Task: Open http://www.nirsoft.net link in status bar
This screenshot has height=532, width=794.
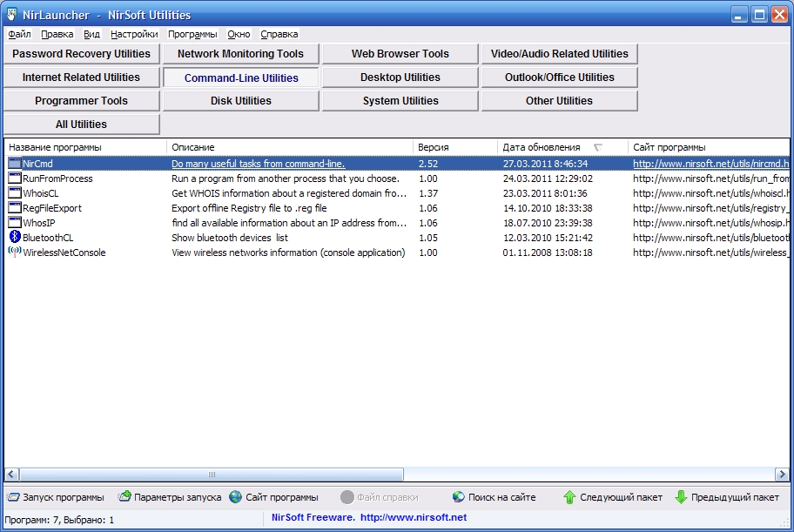Action: pos(414,517)
